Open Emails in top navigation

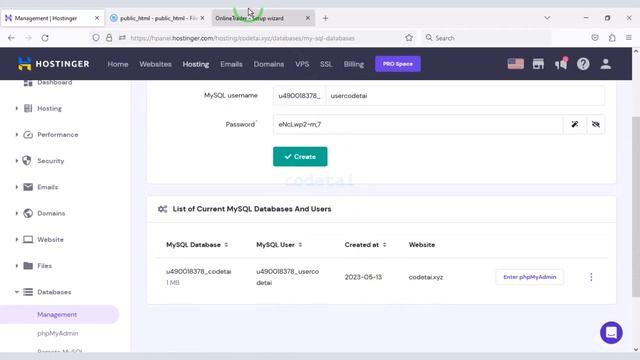pos(231,64)
